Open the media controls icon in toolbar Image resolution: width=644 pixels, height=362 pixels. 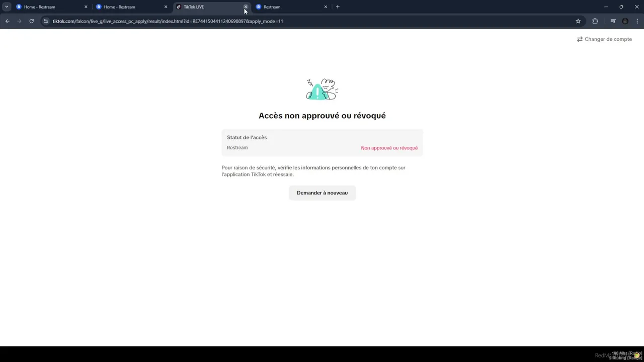tap(613, 21)
